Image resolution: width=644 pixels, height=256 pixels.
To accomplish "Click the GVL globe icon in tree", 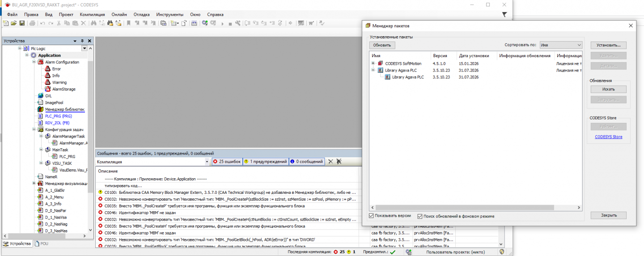I will click(x=41, y=96).
